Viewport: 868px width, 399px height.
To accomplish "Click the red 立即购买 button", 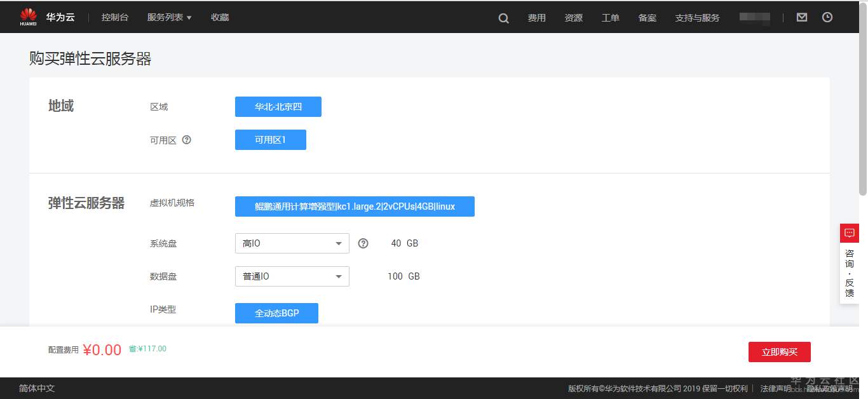I will tap(780, 352).
